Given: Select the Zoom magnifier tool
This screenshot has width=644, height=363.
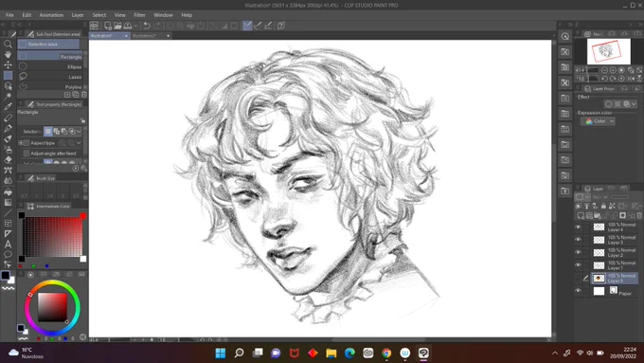Looking at the screenshot, I should coord(8,44).
